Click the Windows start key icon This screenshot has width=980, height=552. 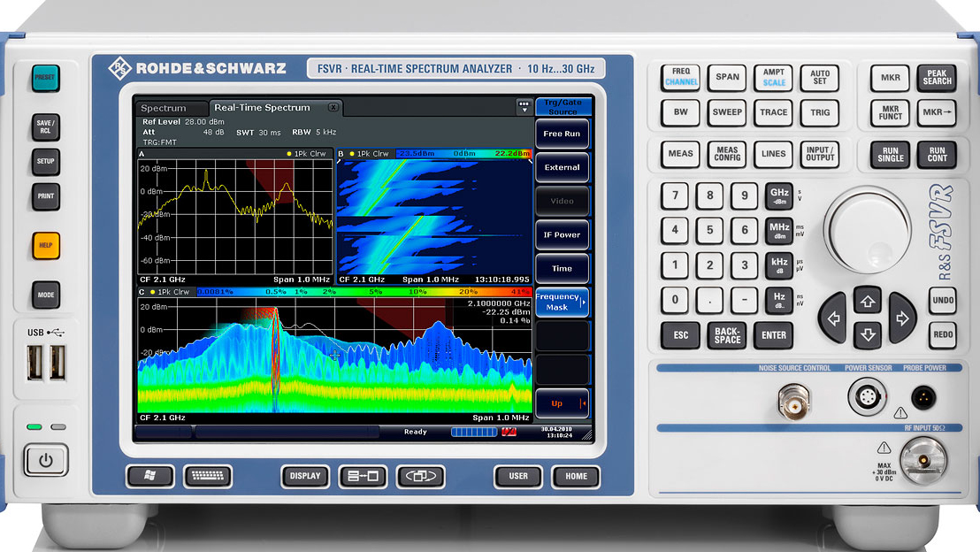click(x=150, y=476)
